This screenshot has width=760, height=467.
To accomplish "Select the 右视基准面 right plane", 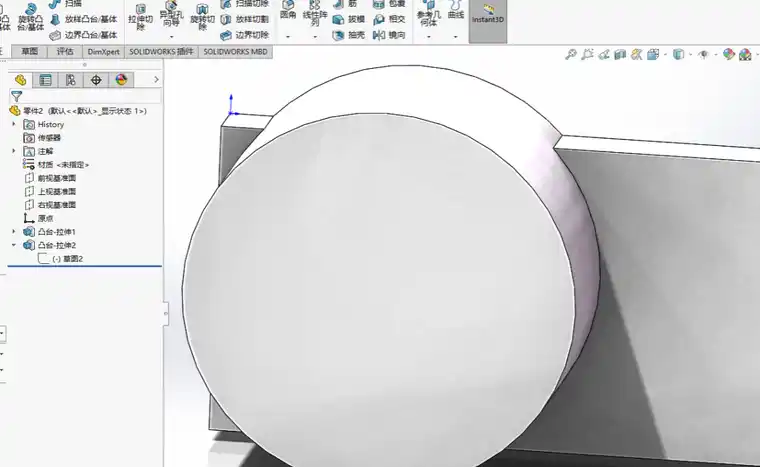I will (x=50, y=205).
